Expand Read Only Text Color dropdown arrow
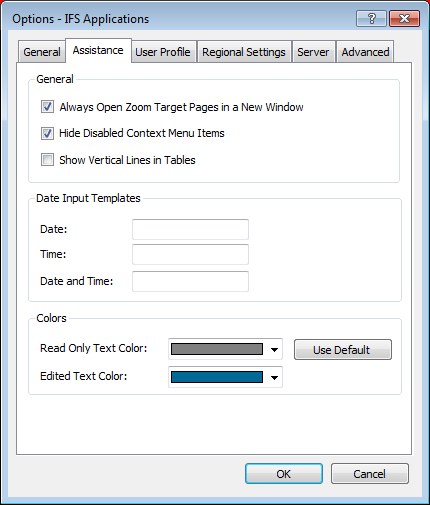Viewport: 430px width, 505px height. click(x=274, y=350)
